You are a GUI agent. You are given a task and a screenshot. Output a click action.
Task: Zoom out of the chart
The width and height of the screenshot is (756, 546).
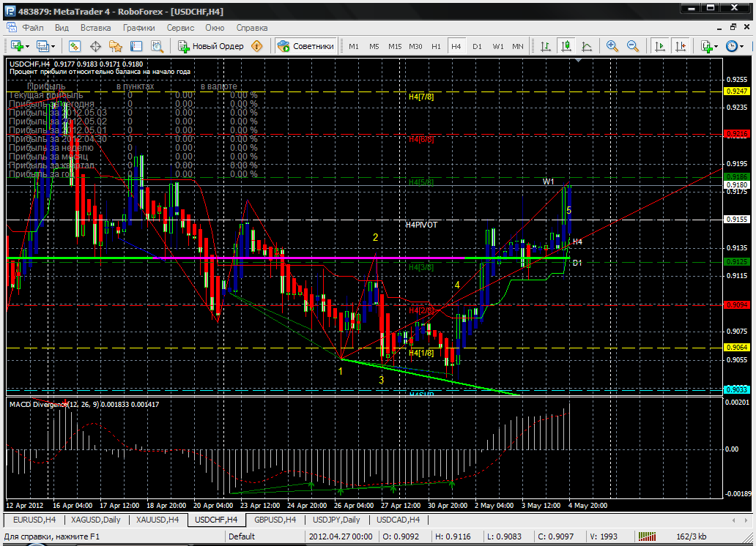[x=632, y=46]
